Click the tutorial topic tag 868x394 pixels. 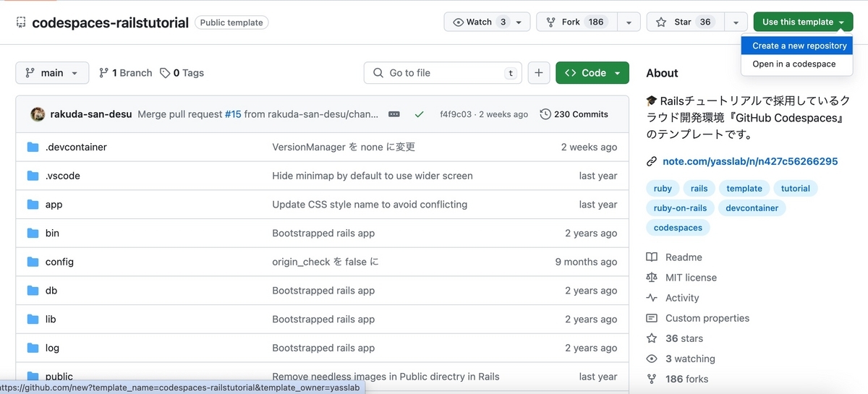(796, 188)
